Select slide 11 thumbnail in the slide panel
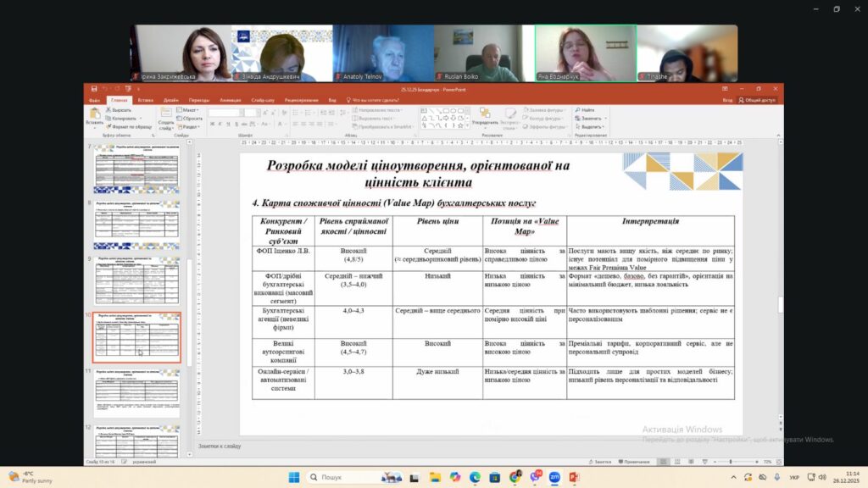The width and height of the screenshot is (868, 488). point(136,394)
